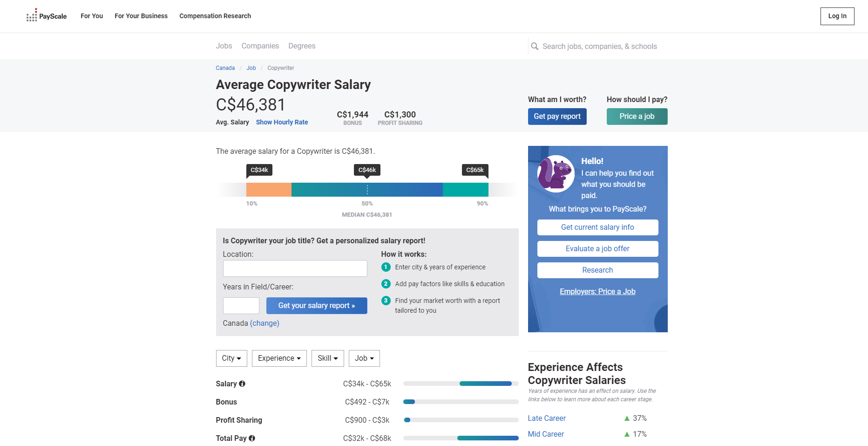
Task: Click the C$34k - C$65k salary range text
Action: (367, 384)
